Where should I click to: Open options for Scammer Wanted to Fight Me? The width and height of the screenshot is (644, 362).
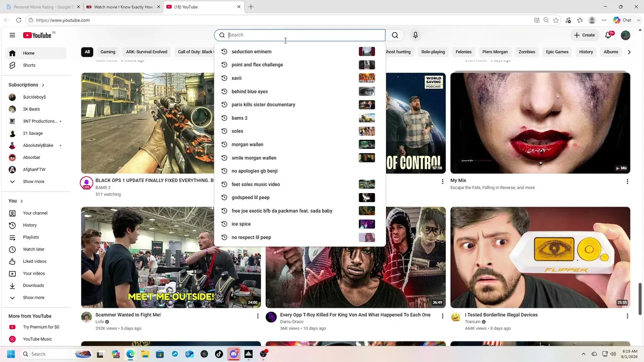(x=258, y=316)
